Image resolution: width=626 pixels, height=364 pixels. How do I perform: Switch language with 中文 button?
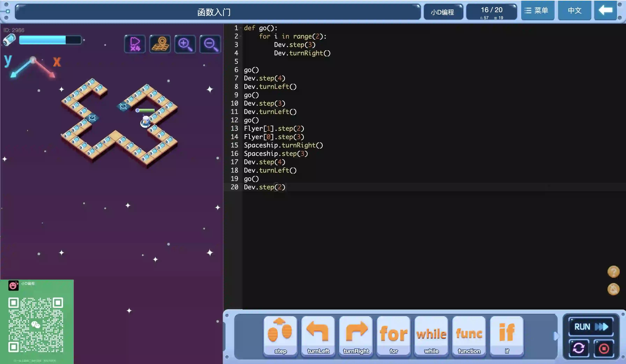pyautogui.click(x=574, y=10)
